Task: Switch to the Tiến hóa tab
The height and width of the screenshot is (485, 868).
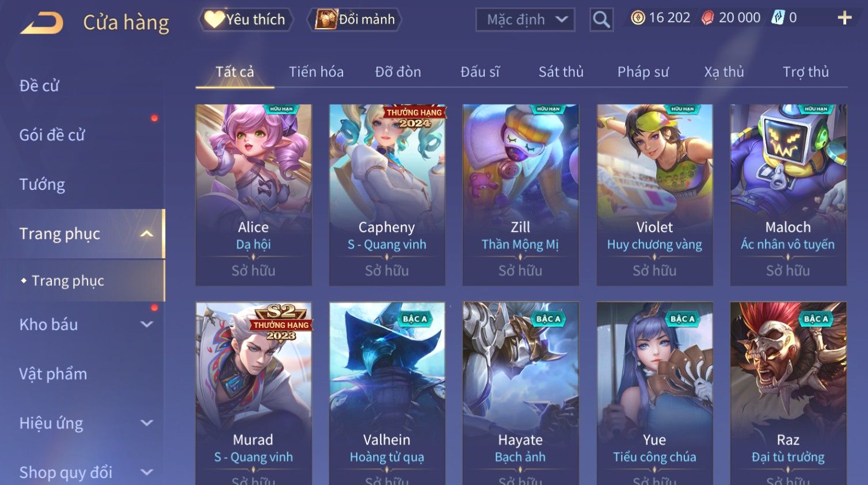Action: 316,72
